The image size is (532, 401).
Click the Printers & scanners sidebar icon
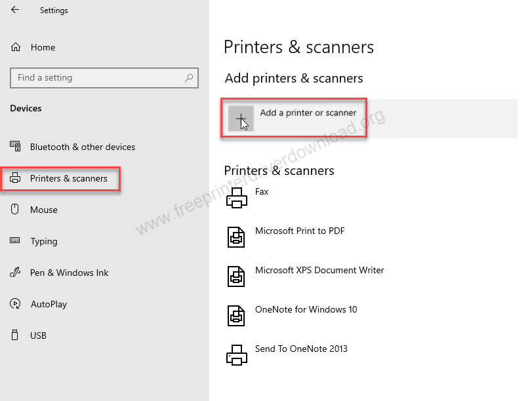tap(15, 178)
